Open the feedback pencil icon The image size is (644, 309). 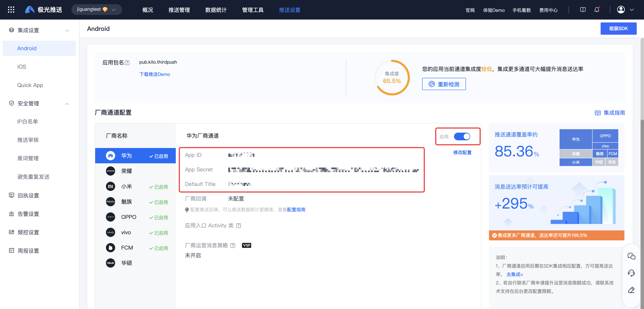pos(631,290)
